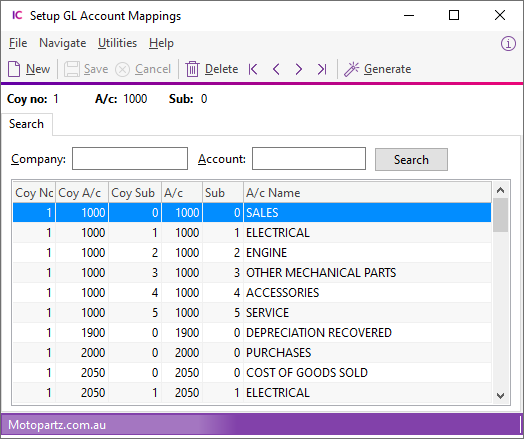Click the scrollbar up arrow
This screenshot has width=524, height=439.
click(500, 190)
